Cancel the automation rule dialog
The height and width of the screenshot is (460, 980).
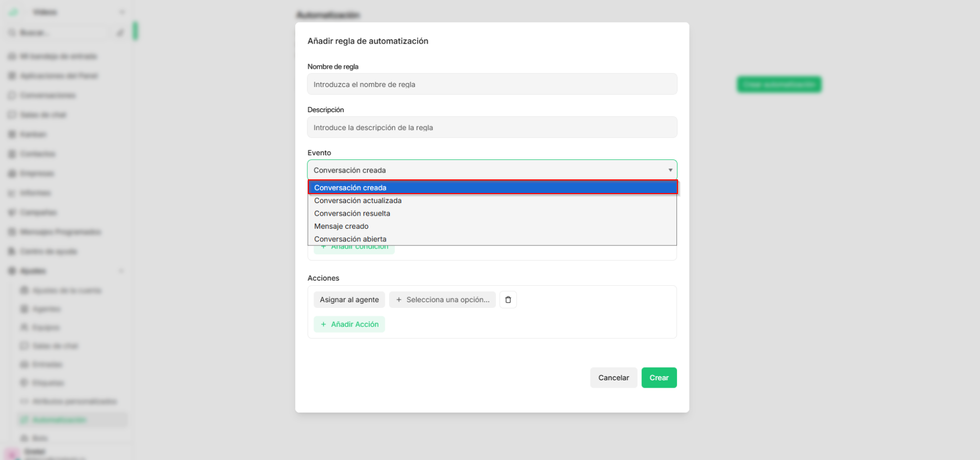click(613, 378)
